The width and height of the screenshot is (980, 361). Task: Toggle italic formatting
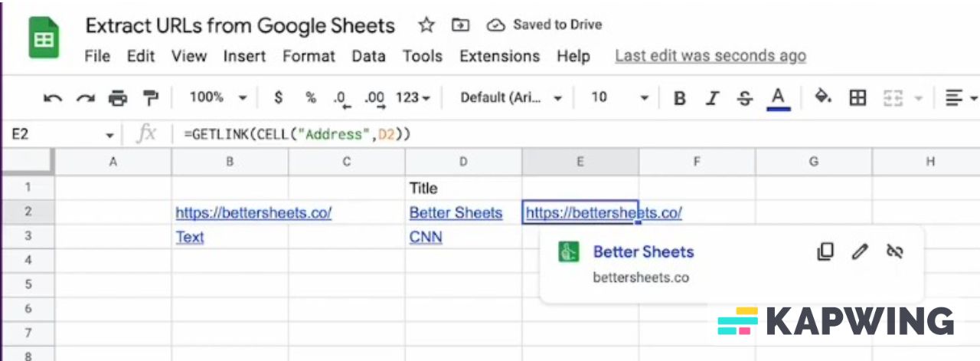click(x=713, y=98)
